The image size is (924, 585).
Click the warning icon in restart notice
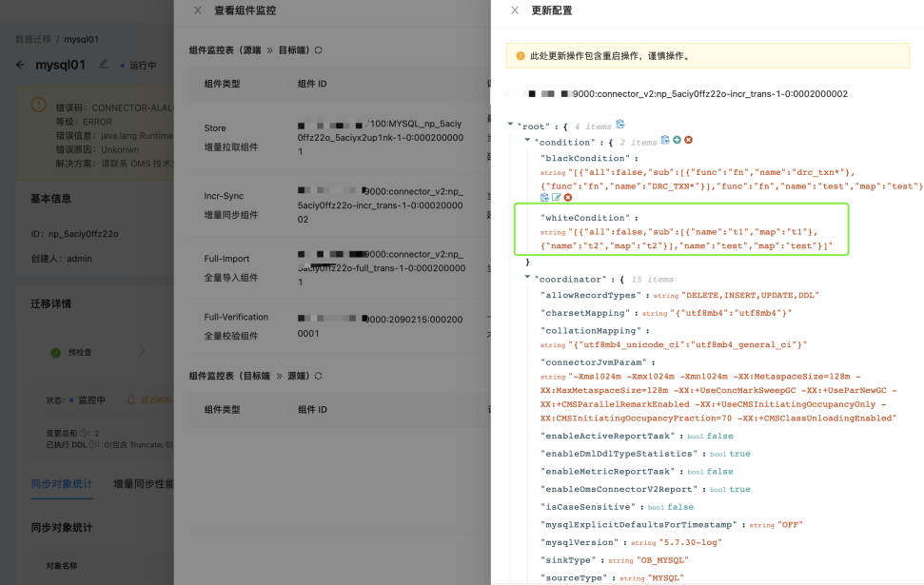pos(521,56)
